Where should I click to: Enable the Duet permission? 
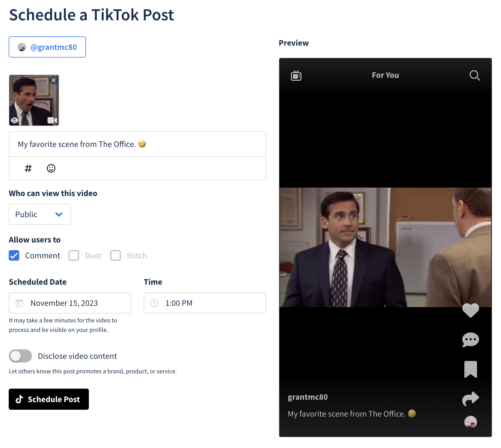coord(74,255)
